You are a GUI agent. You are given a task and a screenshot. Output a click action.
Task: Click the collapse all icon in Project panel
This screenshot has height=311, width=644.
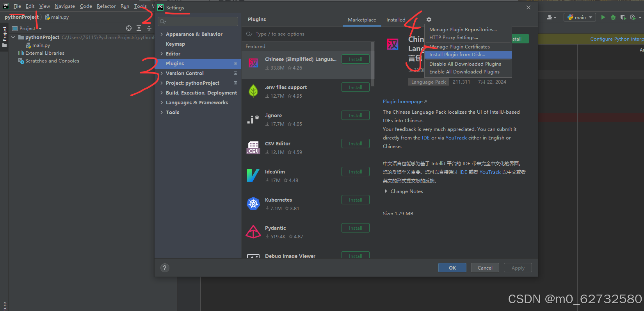pos(149,28)
